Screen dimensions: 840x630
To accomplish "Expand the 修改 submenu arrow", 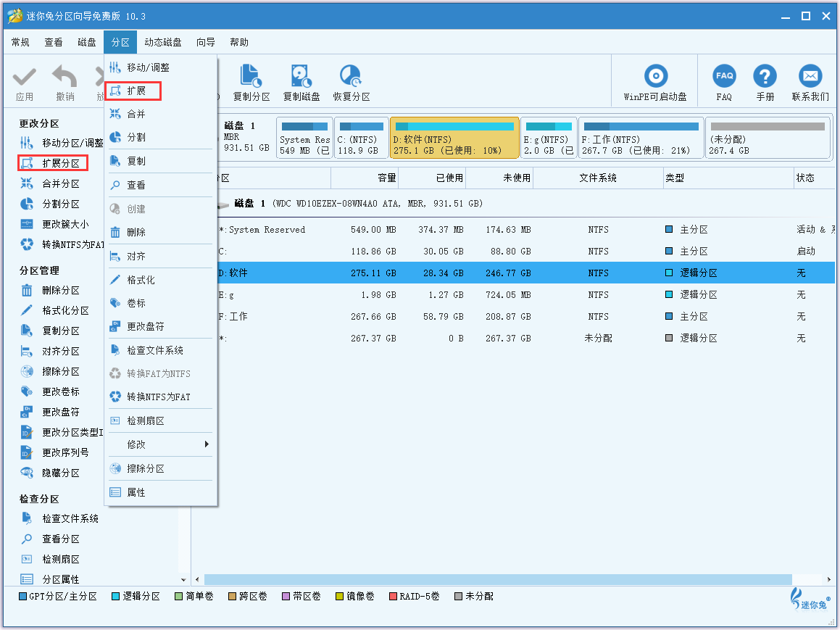I will (207, 444).
